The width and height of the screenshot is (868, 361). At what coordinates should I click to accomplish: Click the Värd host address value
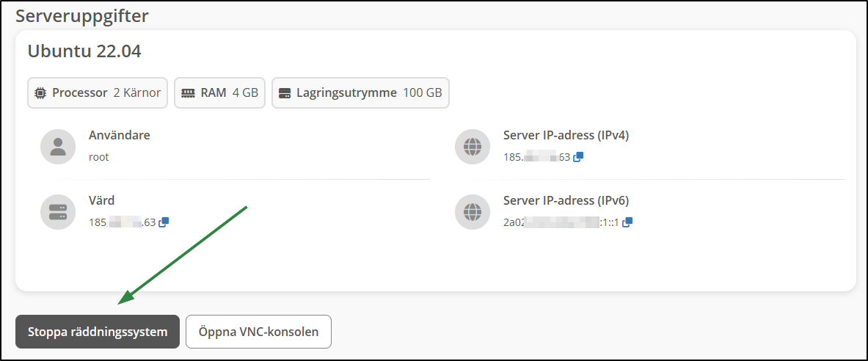coord(122,222)
